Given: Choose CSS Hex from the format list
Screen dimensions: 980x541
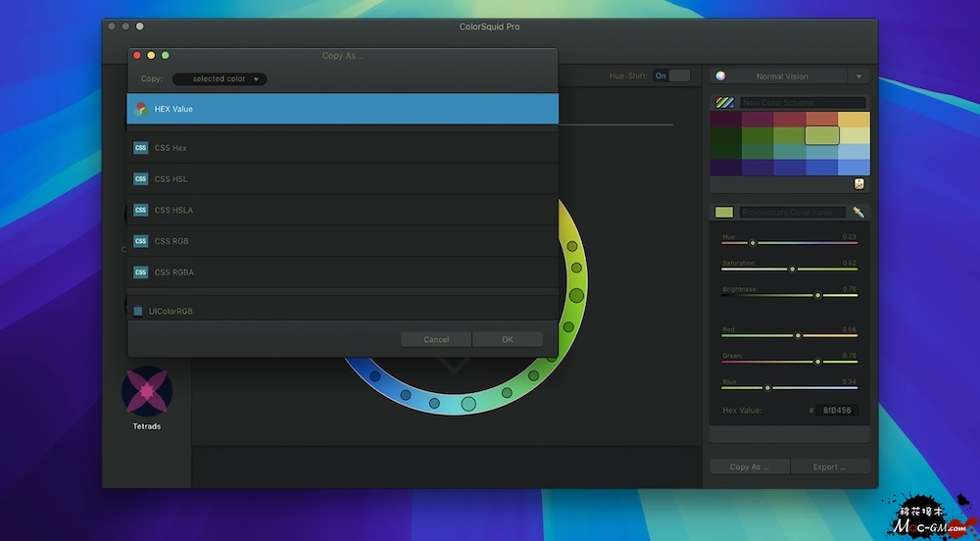Looking at the screenshot, I should click(x=171, y=148).
